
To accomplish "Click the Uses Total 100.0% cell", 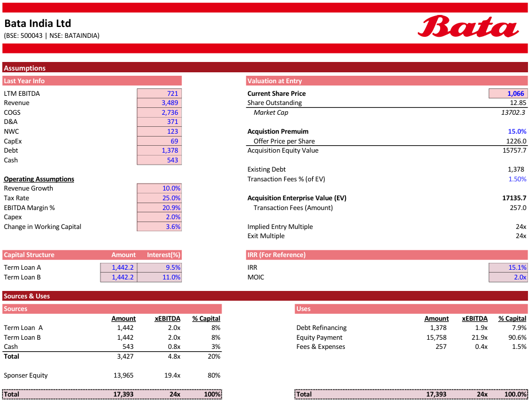I will pos(515,394).
